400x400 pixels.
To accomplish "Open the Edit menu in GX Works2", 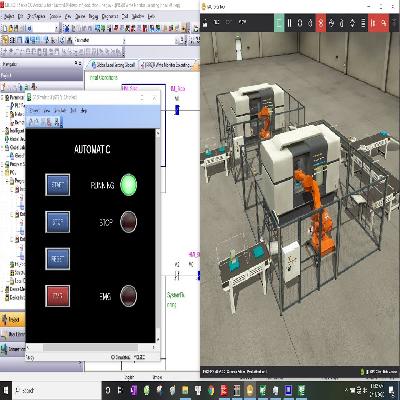I will click(20, 16).
